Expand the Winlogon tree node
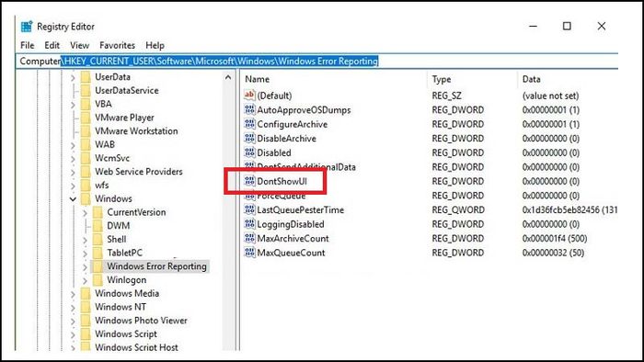The width and height of the screenshot is (644, 362). (x=85, y=280)
